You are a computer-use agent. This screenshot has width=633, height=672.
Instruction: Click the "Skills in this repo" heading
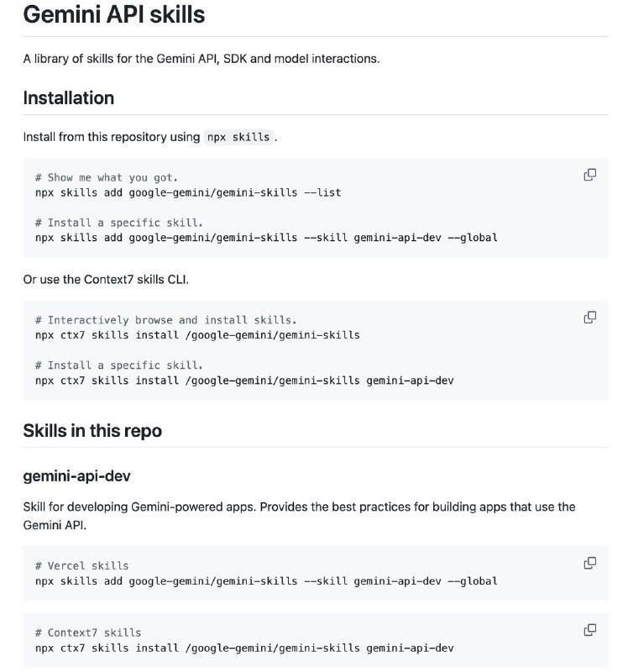point(92,431)
